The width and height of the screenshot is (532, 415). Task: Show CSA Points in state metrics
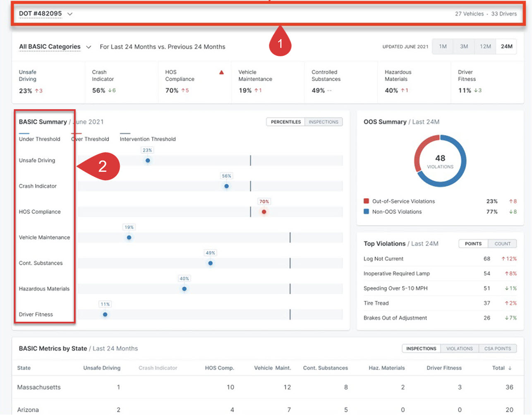[497, 348]
